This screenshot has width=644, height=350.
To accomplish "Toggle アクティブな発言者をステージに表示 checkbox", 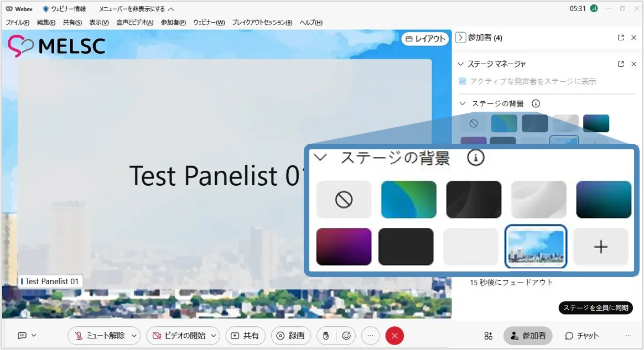I will 463,81.
